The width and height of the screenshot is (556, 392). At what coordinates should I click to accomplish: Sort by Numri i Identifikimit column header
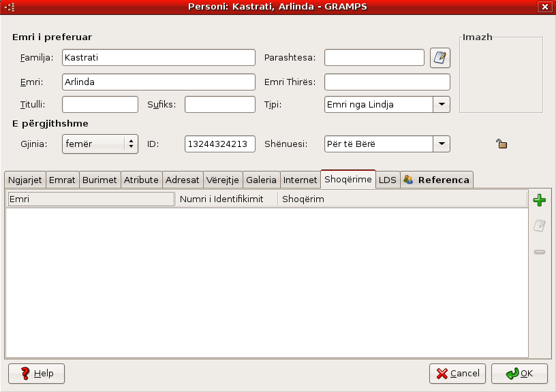click(x=226, y=199)
